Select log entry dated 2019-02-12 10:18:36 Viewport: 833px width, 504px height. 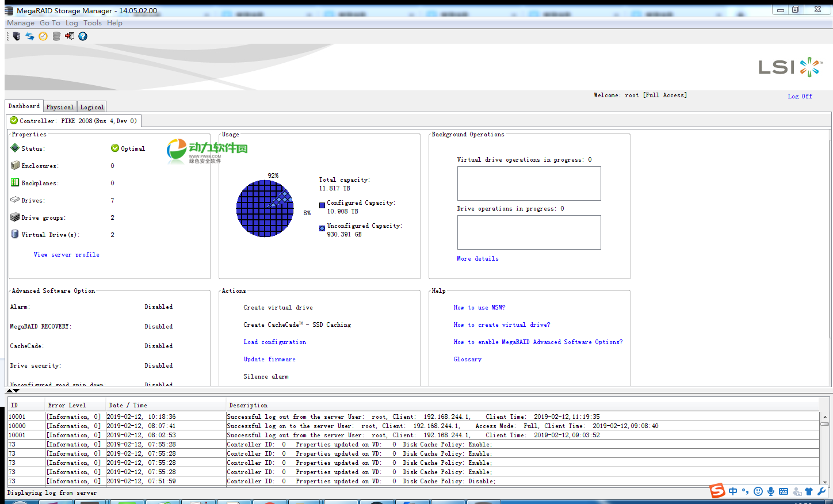coord(414,417)
